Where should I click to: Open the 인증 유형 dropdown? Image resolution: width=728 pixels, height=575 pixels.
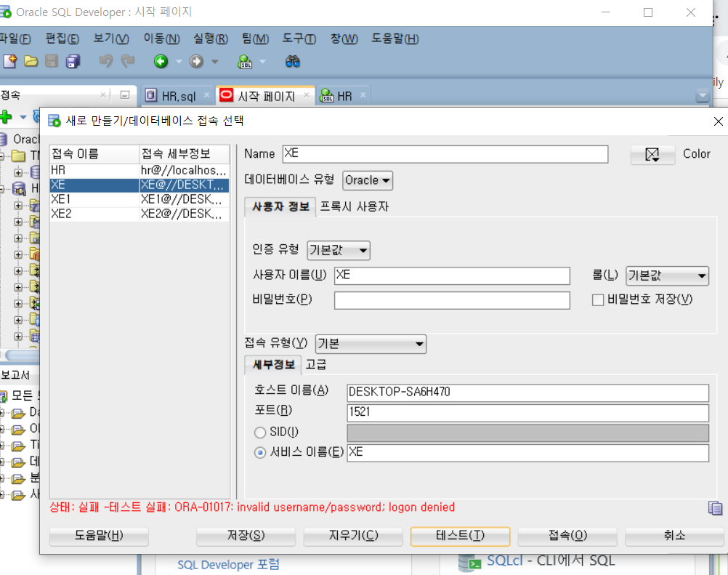[x=339, y=250]
